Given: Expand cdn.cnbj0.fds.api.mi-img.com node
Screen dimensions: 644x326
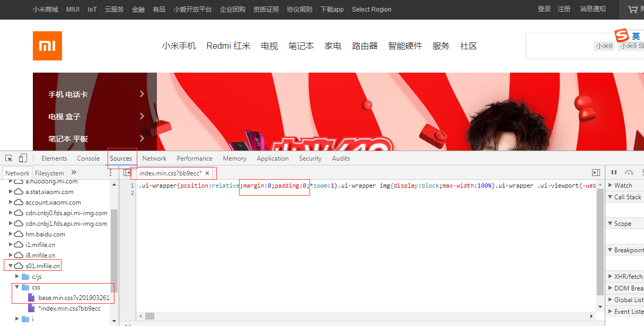Looking at the screenshot, I should 11,213.
